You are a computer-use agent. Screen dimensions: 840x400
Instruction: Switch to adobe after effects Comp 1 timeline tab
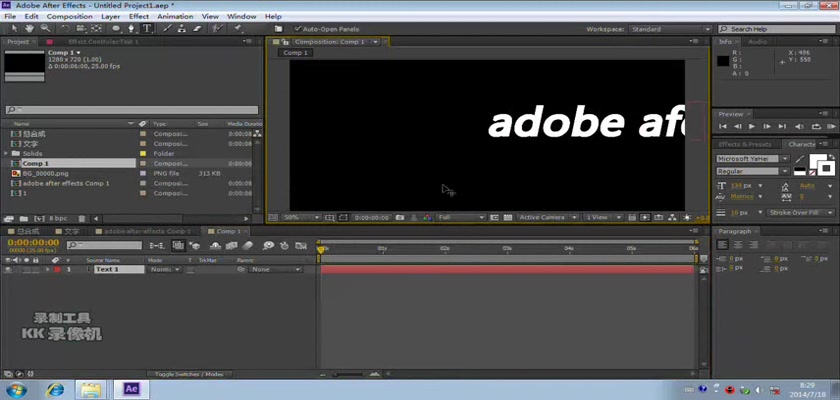coord(147,231)
